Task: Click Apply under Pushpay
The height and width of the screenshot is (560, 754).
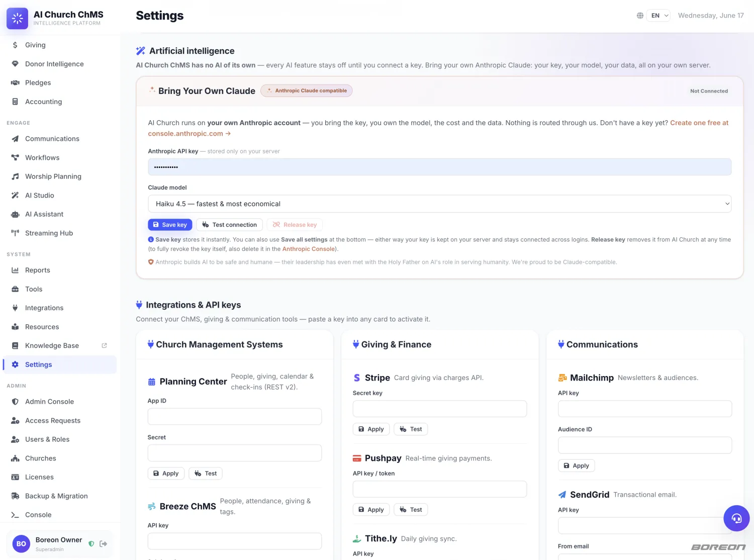Action: coord(371,510)
